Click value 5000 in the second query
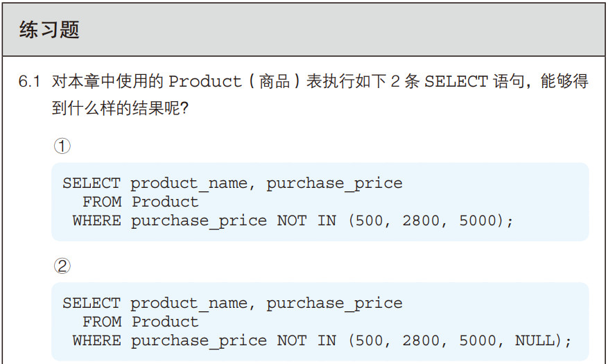The image size is (608, 364). 478,340
